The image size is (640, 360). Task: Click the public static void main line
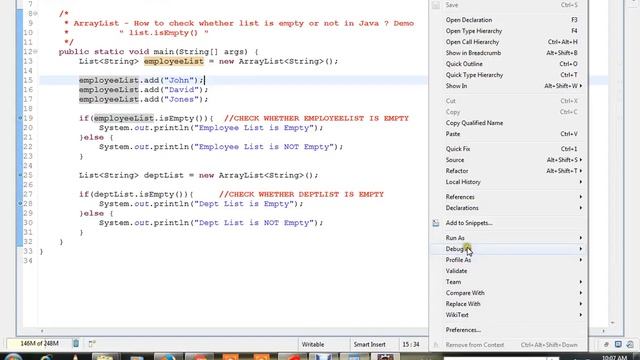pos(158,52)
